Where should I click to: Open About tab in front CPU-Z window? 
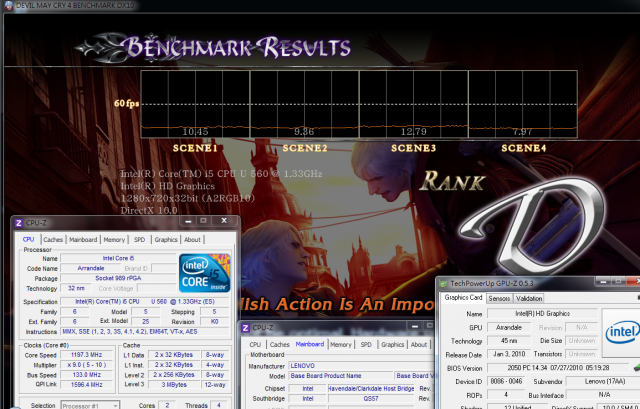pos(192,240)
